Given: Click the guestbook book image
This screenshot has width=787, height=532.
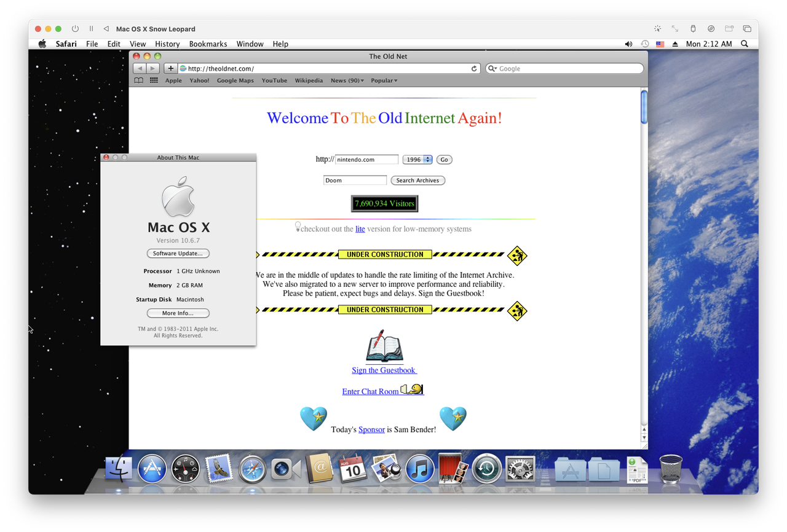Looking at the screenshot, I should [x=384, y=347].
